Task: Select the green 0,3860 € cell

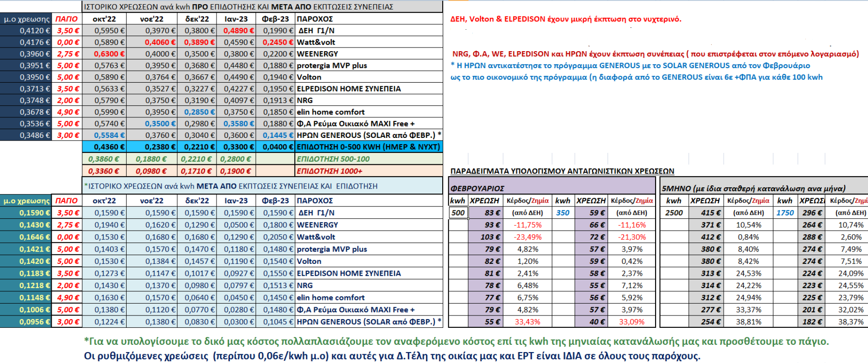Action: coord(105,159)
